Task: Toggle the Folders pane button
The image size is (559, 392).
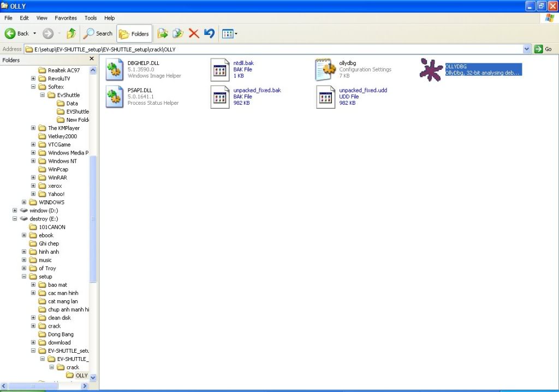Action: (x=134, y=33)
